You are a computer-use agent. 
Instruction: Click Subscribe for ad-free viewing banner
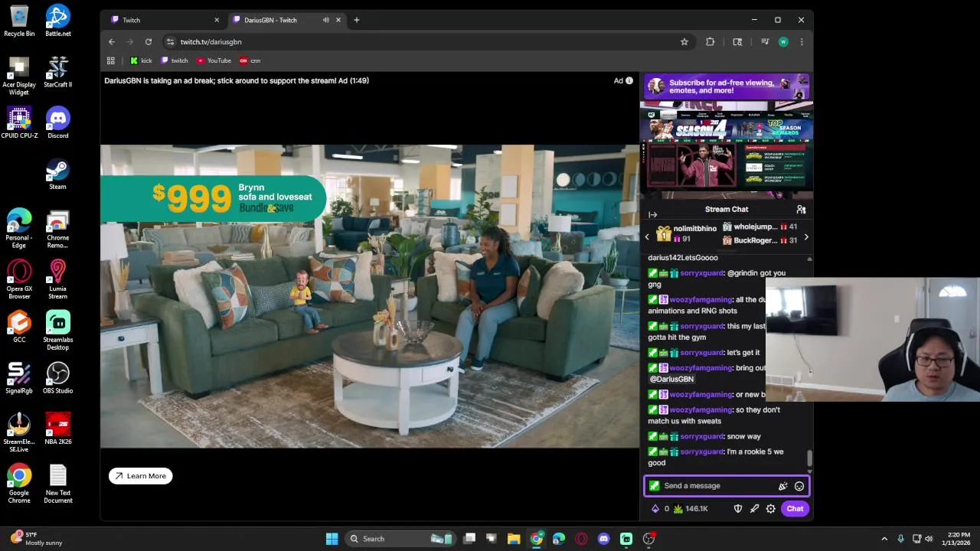(x=727, y=86)
